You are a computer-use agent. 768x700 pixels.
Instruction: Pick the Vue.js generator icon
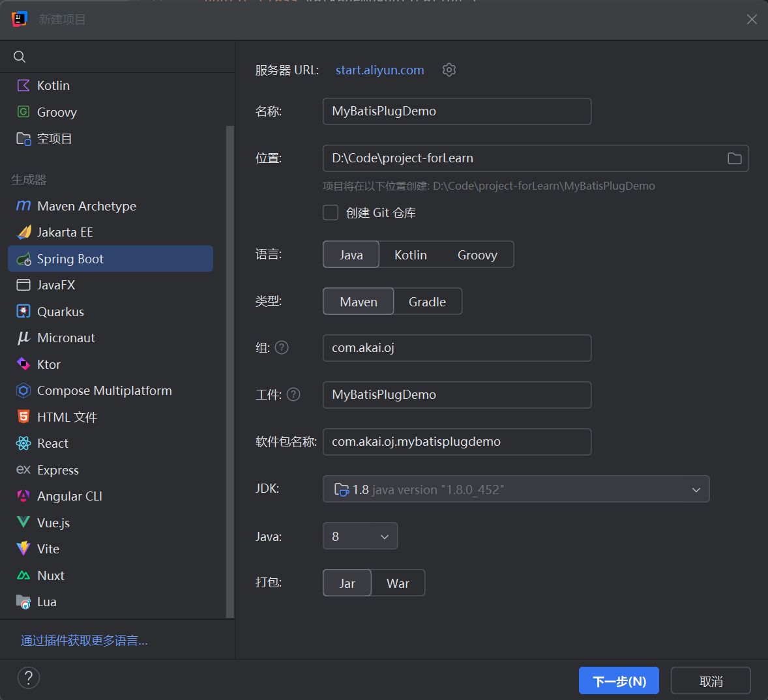point(23,523)
